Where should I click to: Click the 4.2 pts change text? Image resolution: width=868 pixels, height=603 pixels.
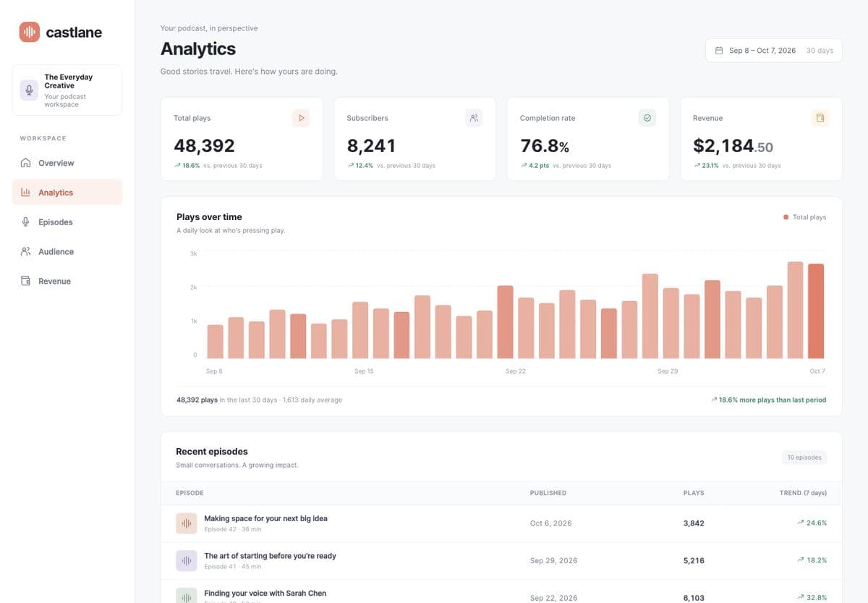point(539,166)
